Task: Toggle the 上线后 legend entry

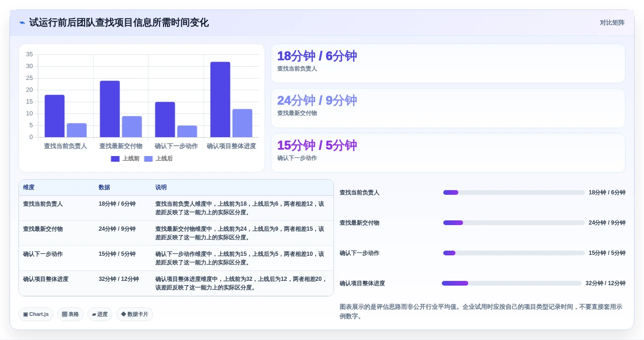Action: (x=158, y=159)
